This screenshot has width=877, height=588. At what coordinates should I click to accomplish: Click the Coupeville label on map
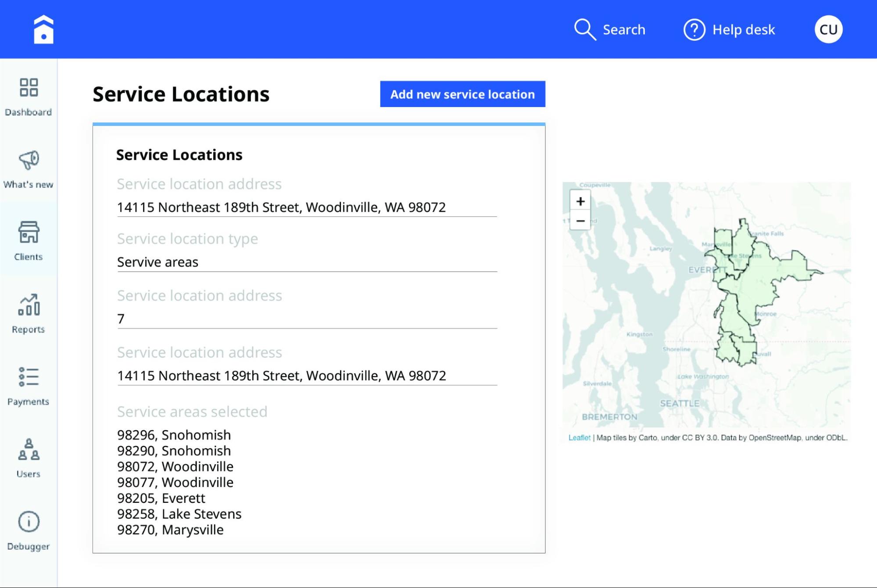595,185
